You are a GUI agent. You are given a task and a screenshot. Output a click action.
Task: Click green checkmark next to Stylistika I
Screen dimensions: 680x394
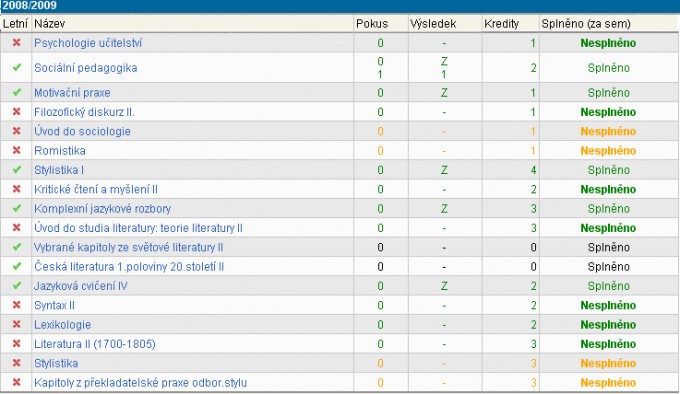[16, 170]
